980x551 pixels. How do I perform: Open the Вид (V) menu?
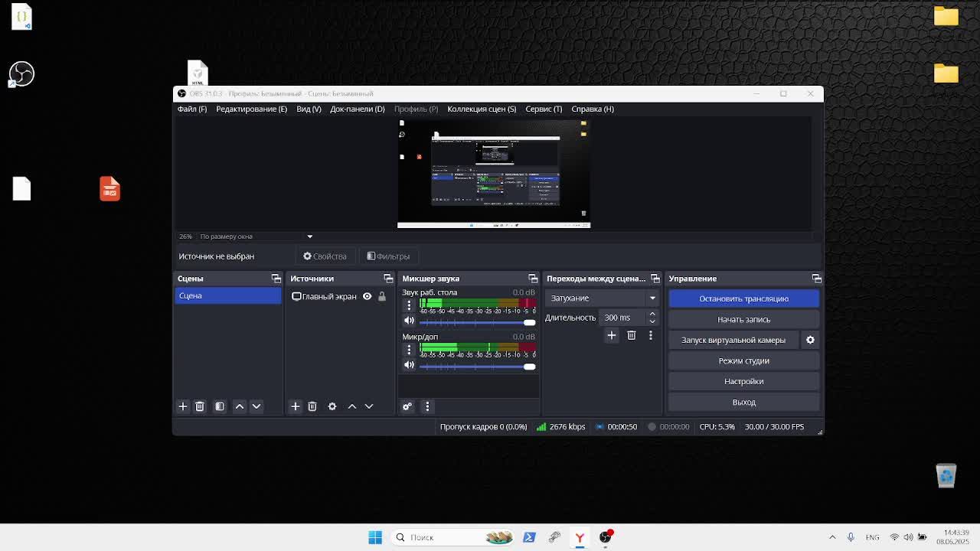(309, 109)
